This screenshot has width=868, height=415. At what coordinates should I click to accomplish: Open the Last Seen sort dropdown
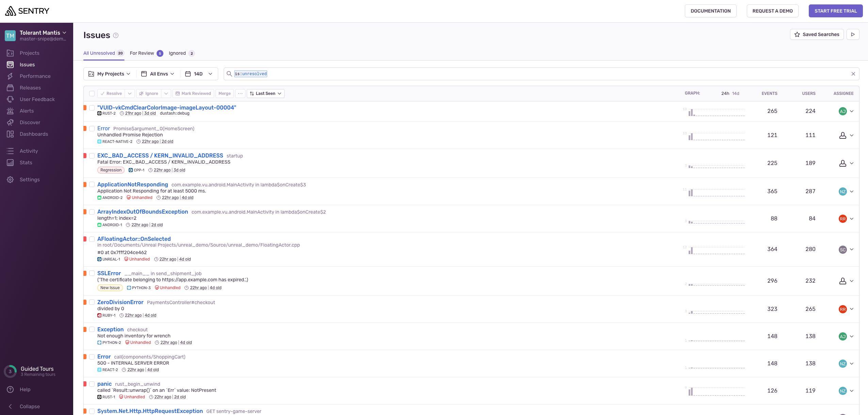266,94
